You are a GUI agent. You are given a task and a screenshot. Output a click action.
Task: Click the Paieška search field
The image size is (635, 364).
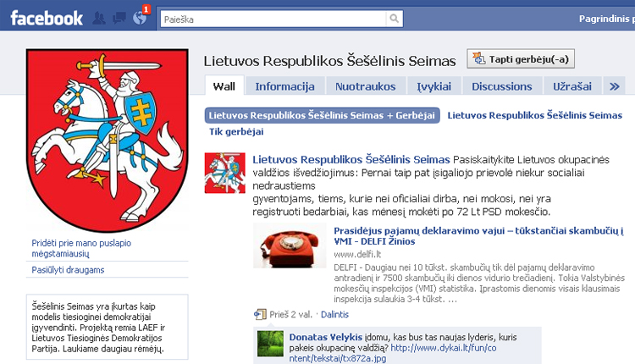(273, 19)
